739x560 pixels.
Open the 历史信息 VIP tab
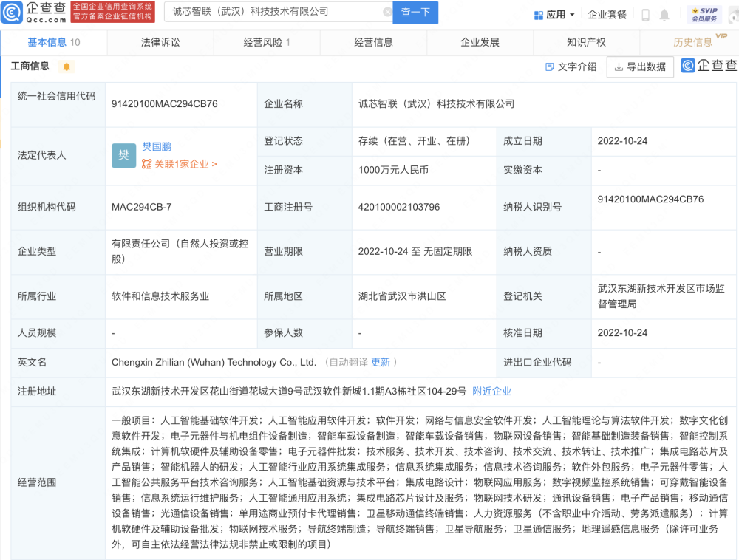pyautogui.click(x=692, y=42)
